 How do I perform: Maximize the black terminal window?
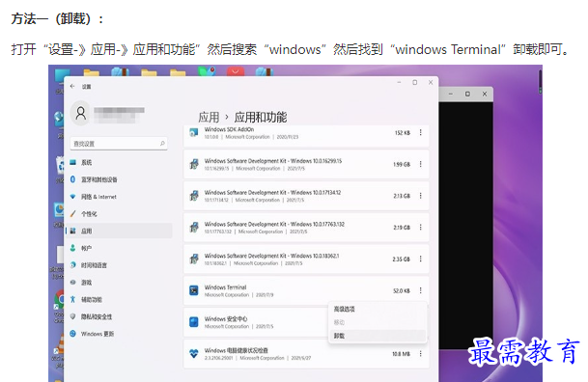point(467,94)
